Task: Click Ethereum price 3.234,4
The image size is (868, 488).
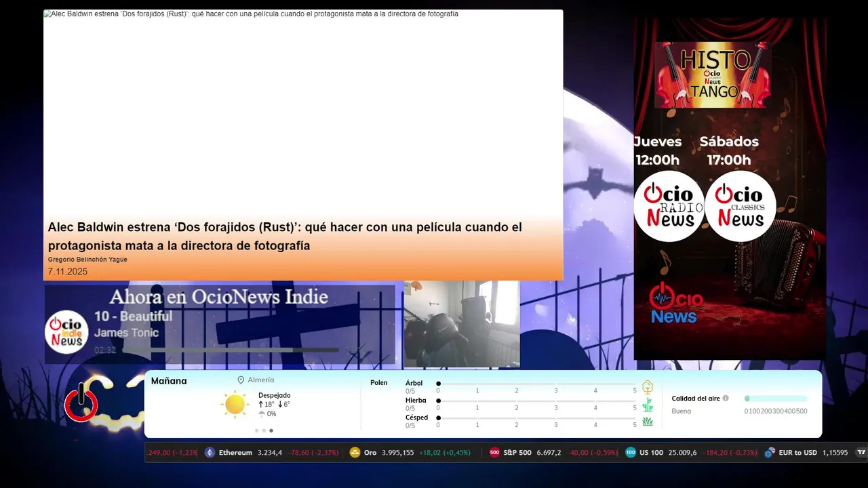Action: (270, 453)
